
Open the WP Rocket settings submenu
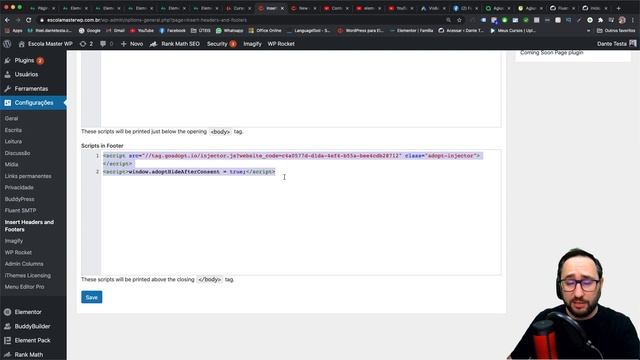18,252
